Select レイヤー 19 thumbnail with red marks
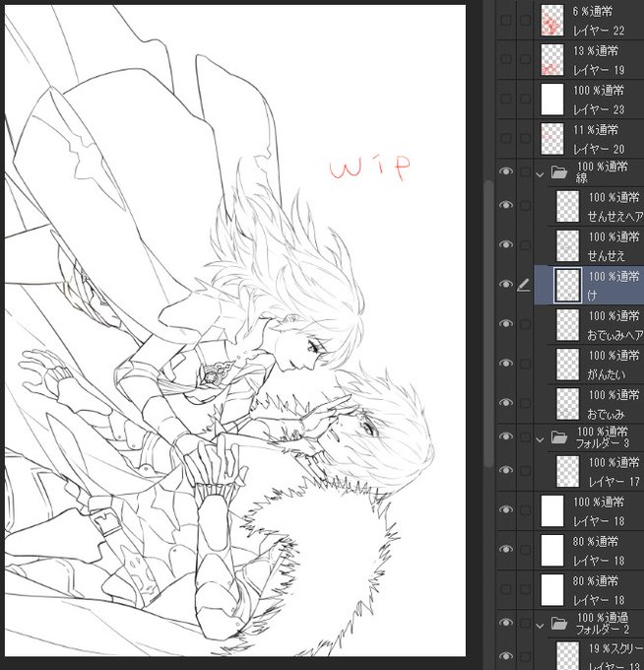Image resolution: width=644 pixels, height=670 pixels. coord(552,60)
